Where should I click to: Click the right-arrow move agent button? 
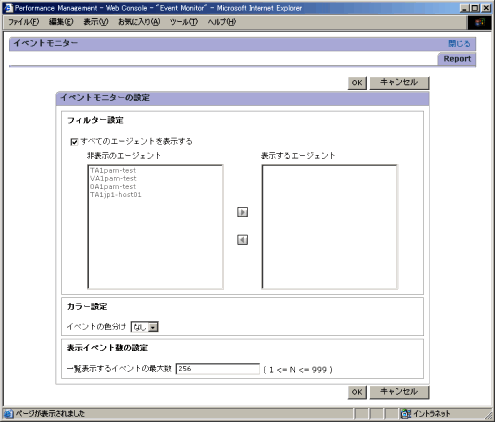pyautogui.click(x=242, y=212)
